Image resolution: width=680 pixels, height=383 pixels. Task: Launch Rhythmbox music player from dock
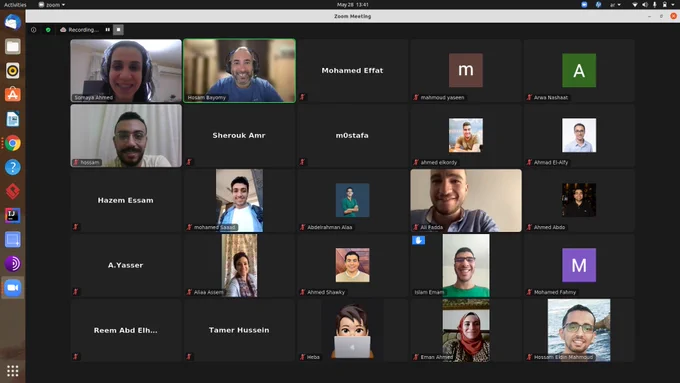point(13,71)
